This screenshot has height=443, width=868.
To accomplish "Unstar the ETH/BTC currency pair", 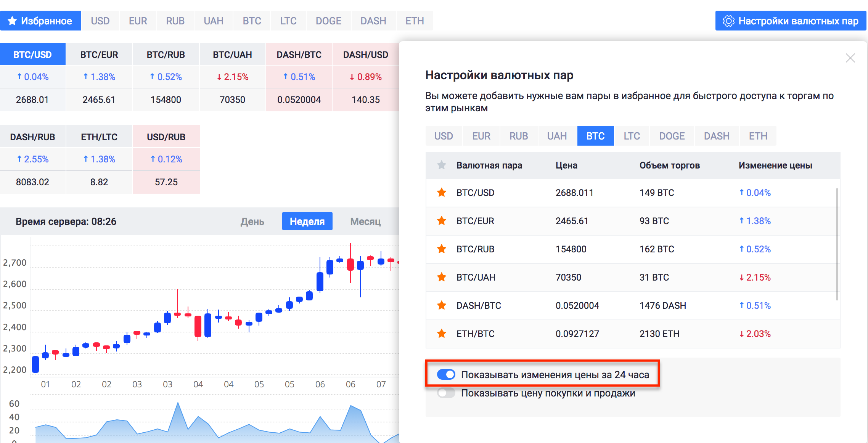I will pos(442,334).
